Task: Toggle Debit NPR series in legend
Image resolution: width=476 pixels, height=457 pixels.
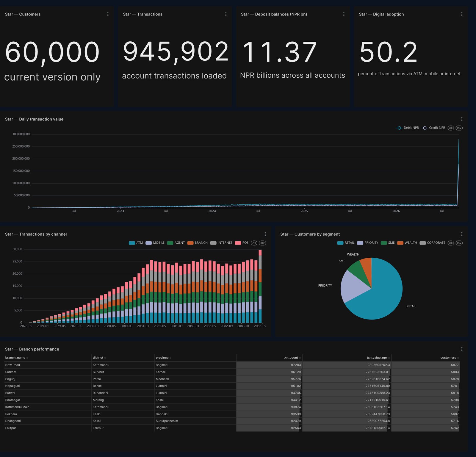Action: pyautogui.click(x=407, y=128)
